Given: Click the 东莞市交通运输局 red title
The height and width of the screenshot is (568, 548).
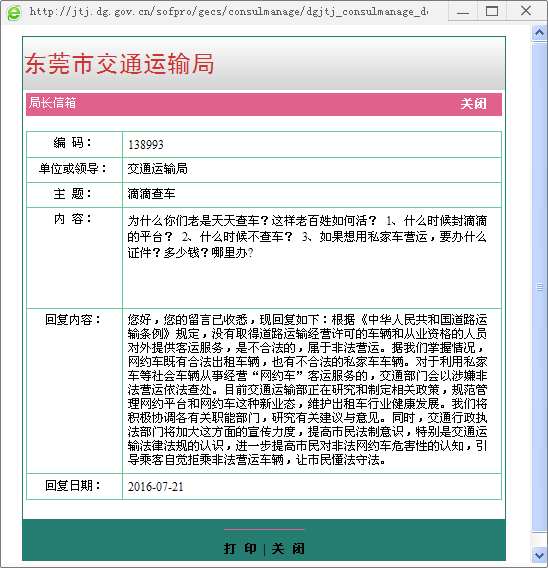Looking at the screenshot, I should [x=119, y=64].
